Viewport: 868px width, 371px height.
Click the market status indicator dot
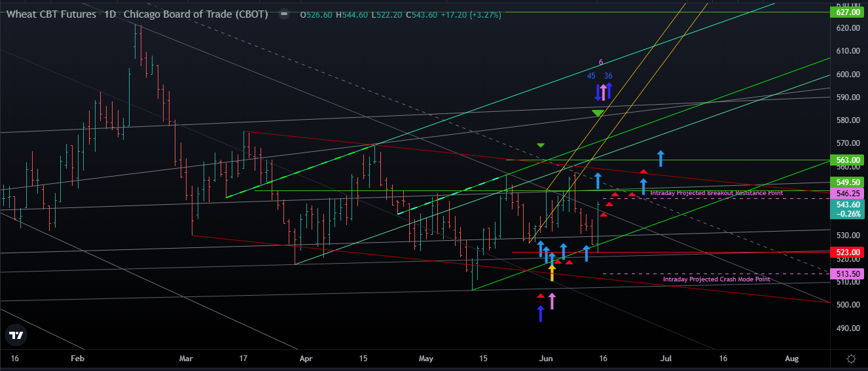tap(283, 14)
